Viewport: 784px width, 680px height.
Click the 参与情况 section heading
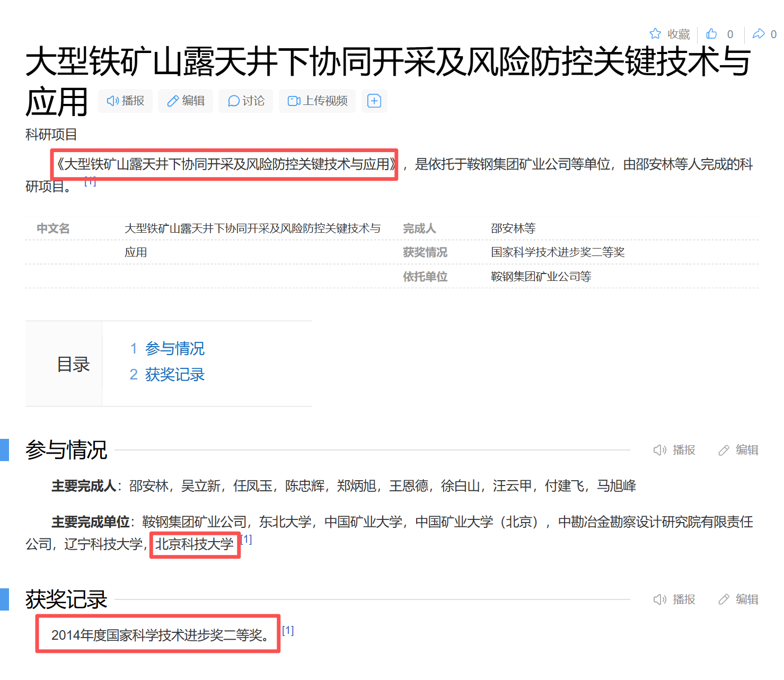[66, 450]
